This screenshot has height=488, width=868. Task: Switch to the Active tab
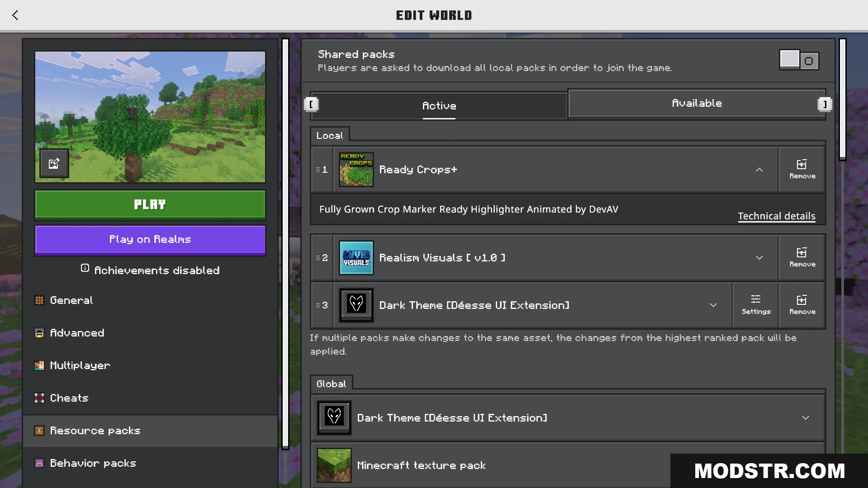439,106
